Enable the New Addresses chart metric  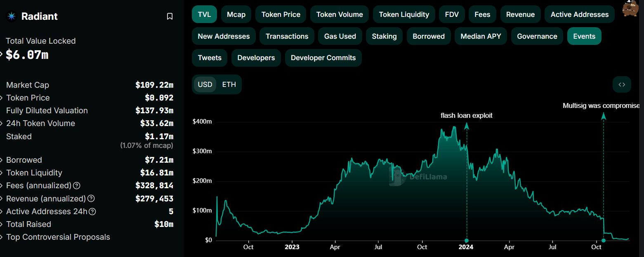pyautogui.click(x=224, y=36)
